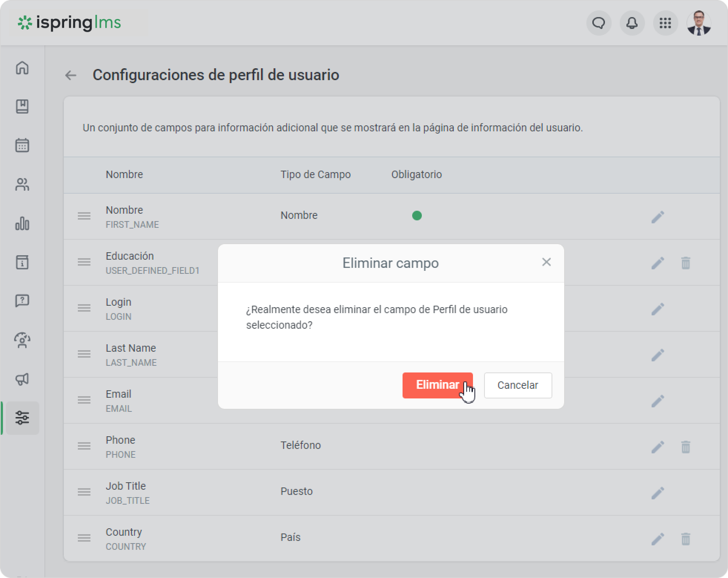Delete the Phone field trash icon
Viewport: 728px width, 578px height.
point(685,447)
